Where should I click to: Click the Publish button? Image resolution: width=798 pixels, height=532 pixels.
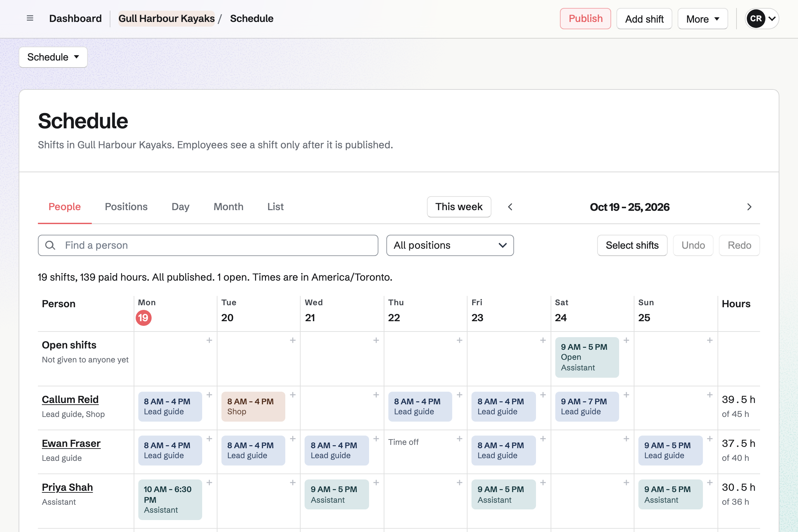pyautogui.click(x=585, y=19)
